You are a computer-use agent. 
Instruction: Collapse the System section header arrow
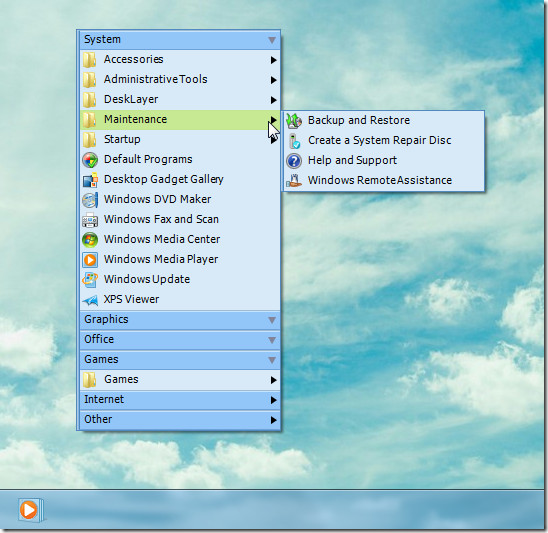[272, 40]
